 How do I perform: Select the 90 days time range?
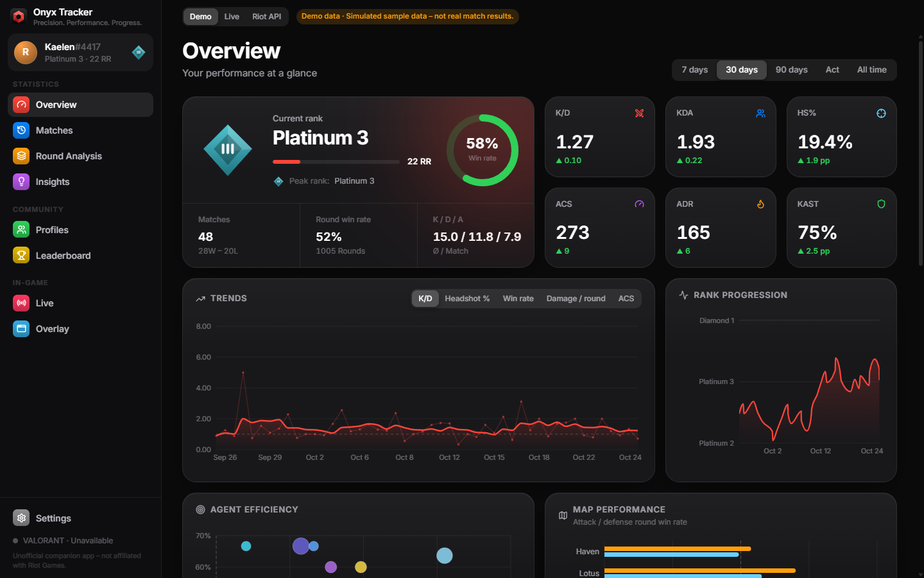pyautogui.click(x=791, y=70)
